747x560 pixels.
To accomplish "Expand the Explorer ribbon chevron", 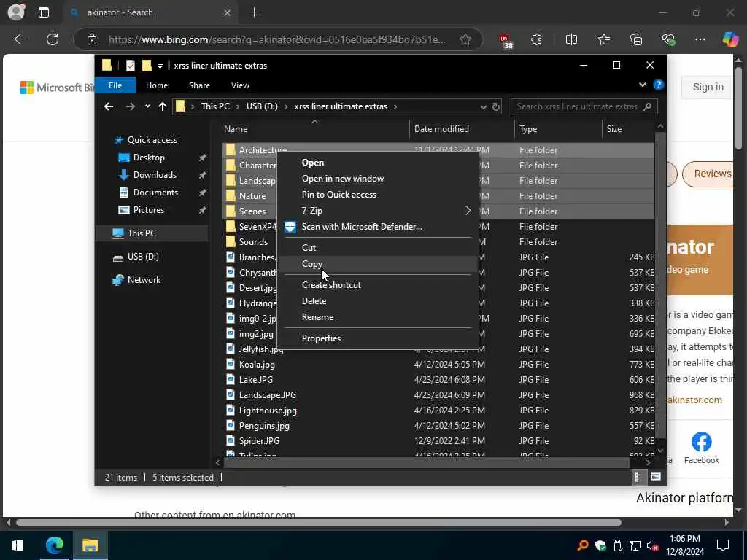I will [x=642, y=85].
